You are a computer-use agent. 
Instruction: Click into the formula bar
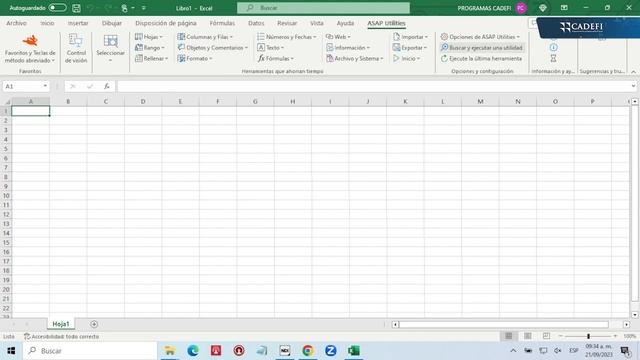pyautogui.click(x=374, y=86)
